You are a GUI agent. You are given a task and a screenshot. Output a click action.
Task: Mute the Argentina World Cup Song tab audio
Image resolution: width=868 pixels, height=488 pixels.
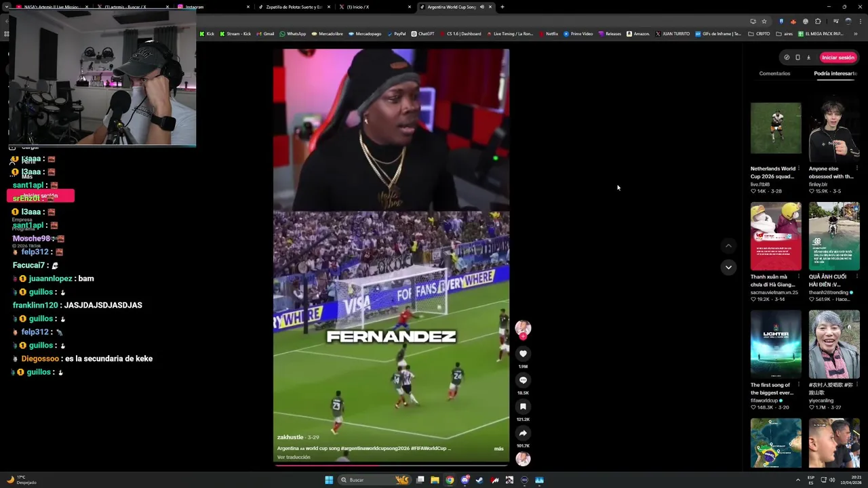(x=482, y=7)
